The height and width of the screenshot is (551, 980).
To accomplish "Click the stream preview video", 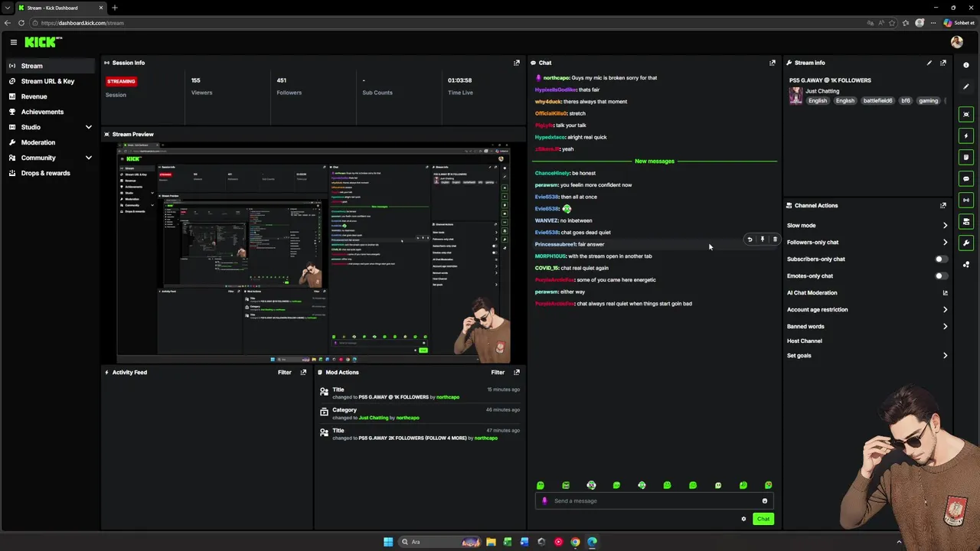I will pos(313,253).
